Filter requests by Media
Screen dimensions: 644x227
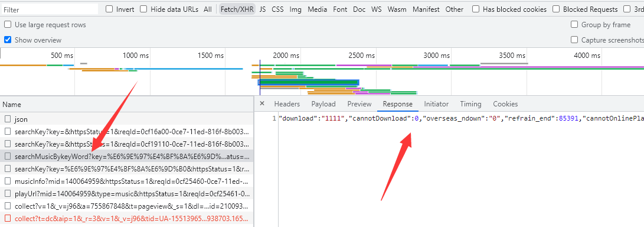pos(318,9)
